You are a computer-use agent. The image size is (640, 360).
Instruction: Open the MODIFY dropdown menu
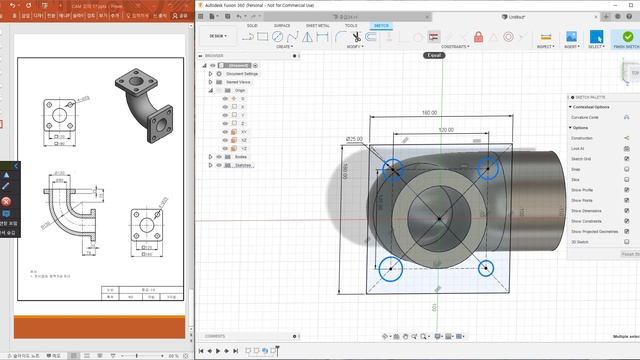(x=355, y=47)
